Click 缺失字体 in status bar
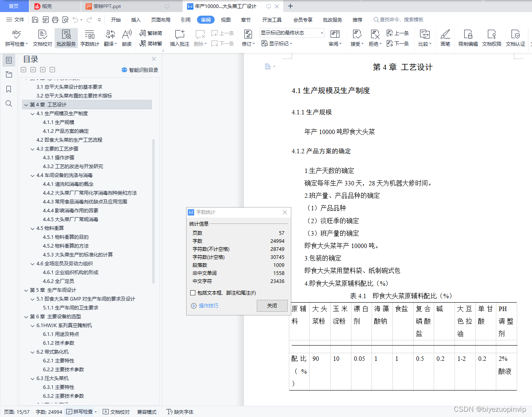The image size is (532, 417). (x=180, y=412)
